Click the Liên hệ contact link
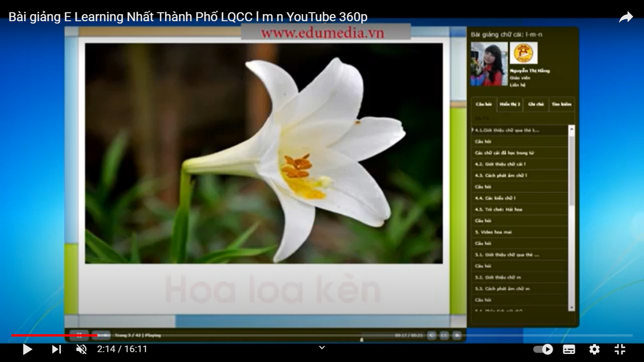This screenshot has height=362, width=644. click(517, 85)
